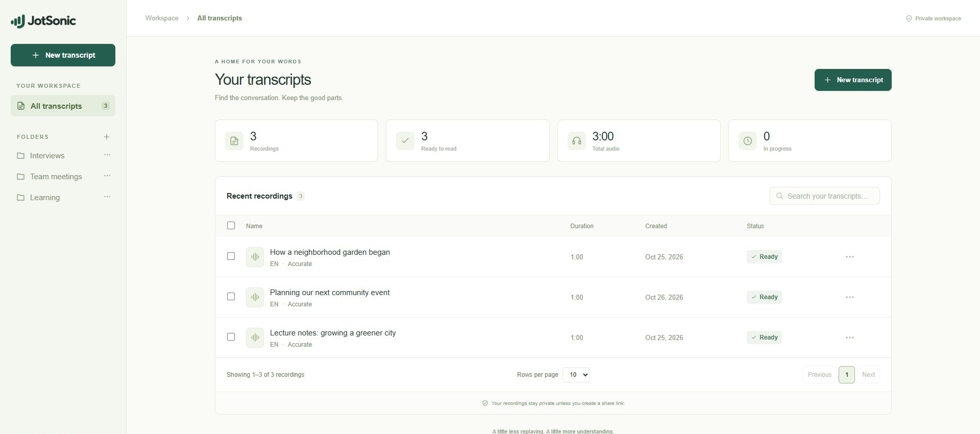Click waveform icon for neighborhood garden recording
The image size is (980, 434).
coord(255,257)
